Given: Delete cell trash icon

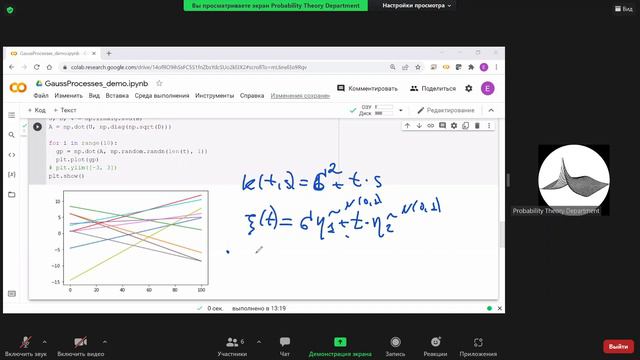Looking at the screenshot, I should 477,126.
